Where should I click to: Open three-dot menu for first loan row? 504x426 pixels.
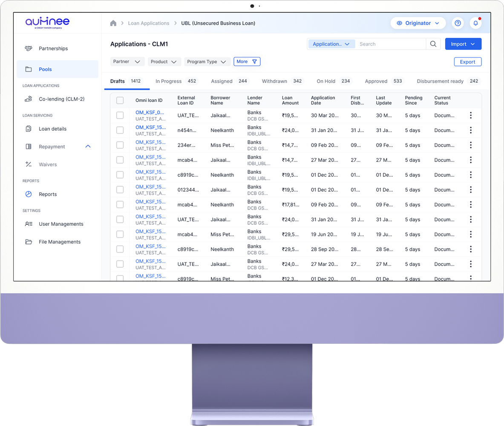[471, 115]
